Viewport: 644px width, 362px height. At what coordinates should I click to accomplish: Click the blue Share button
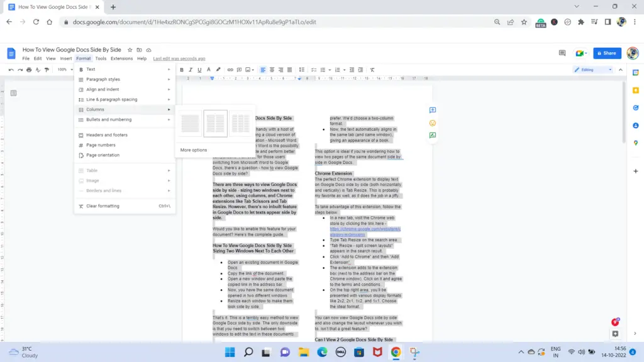coord(607,53)
